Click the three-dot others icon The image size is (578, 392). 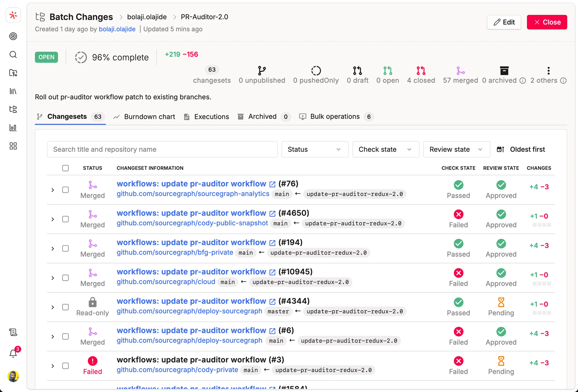coord(548,71)
